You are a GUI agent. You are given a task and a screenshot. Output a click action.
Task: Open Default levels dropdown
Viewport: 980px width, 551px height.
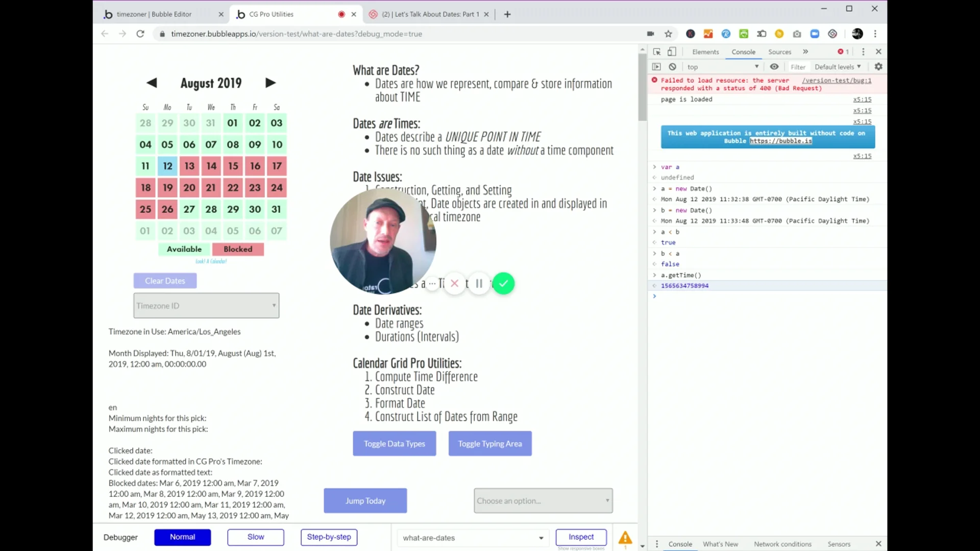click(x=838, y=67)
